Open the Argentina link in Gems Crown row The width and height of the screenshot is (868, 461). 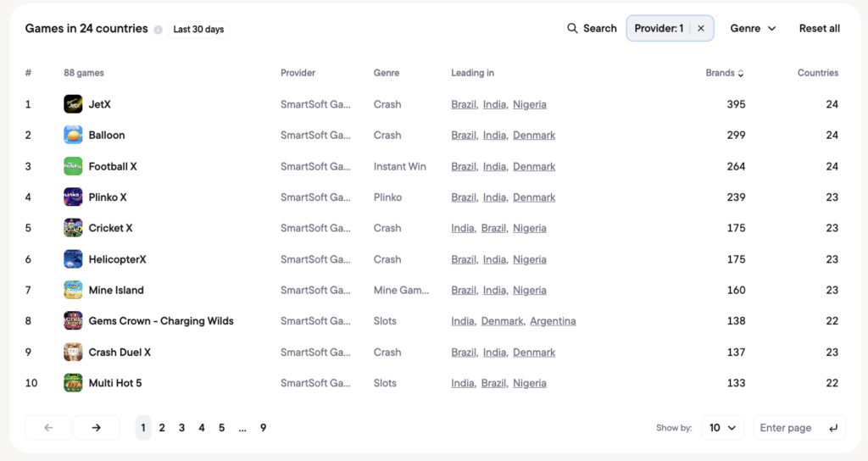553,321
